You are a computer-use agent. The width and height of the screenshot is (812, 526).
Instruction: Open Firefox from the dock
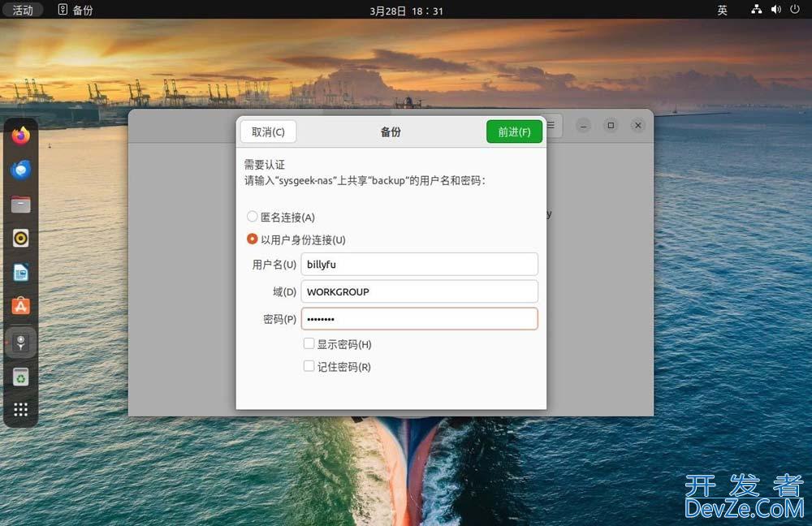(21, 136)
